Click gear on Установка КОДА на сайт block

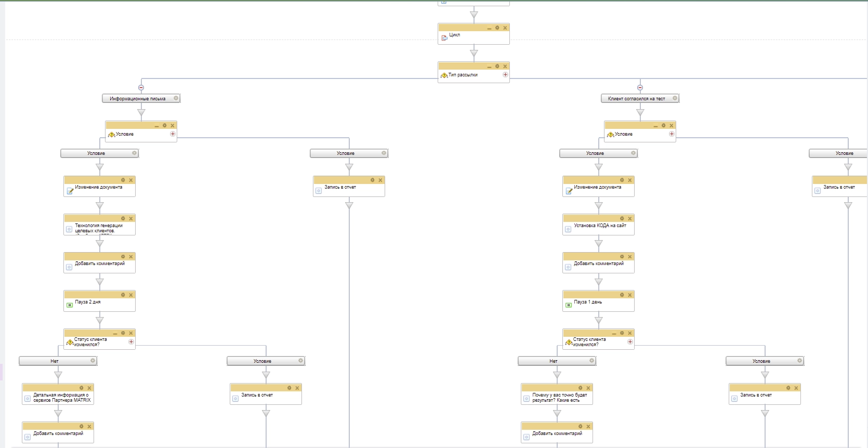tap(622, 219)
